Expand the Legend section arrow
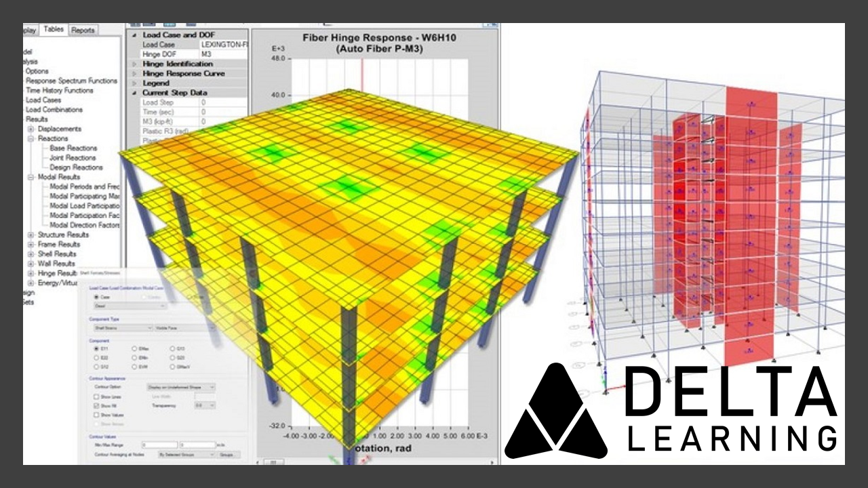868x488 pixels. click(134, 83)
